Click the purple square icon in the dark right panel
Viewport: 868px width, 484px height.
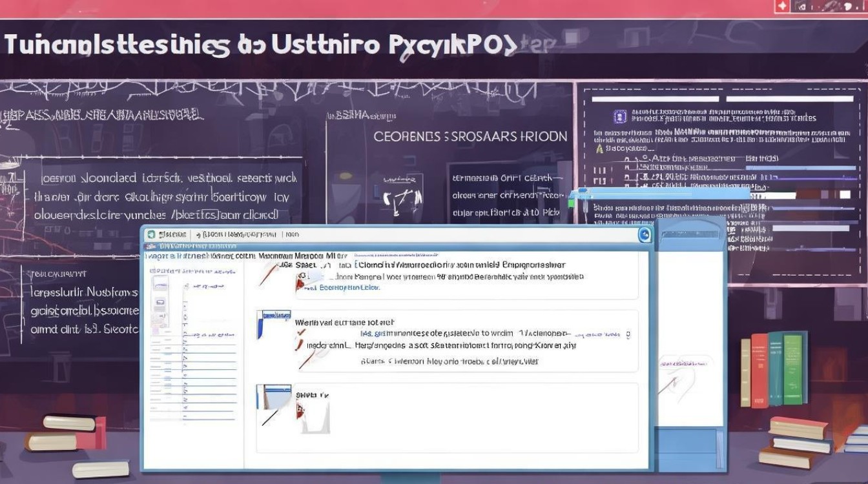pos(620,117)
